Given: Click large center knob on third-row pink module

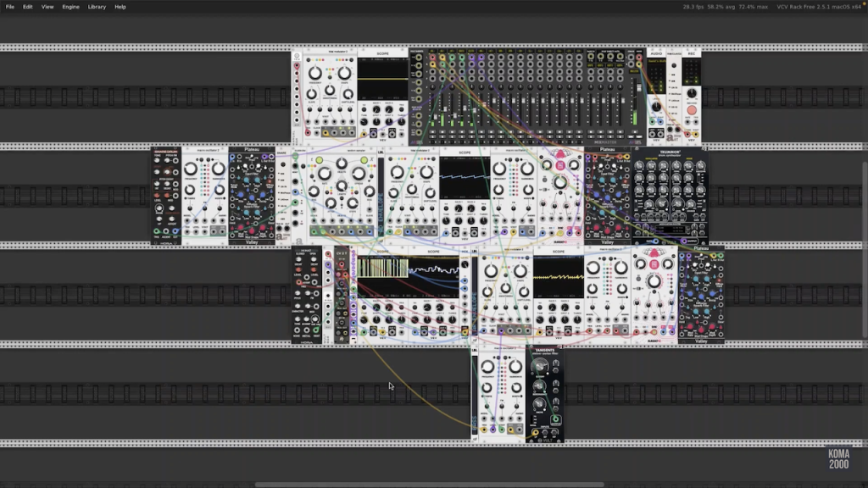Looking at the screenshot, I should point(654,281).
